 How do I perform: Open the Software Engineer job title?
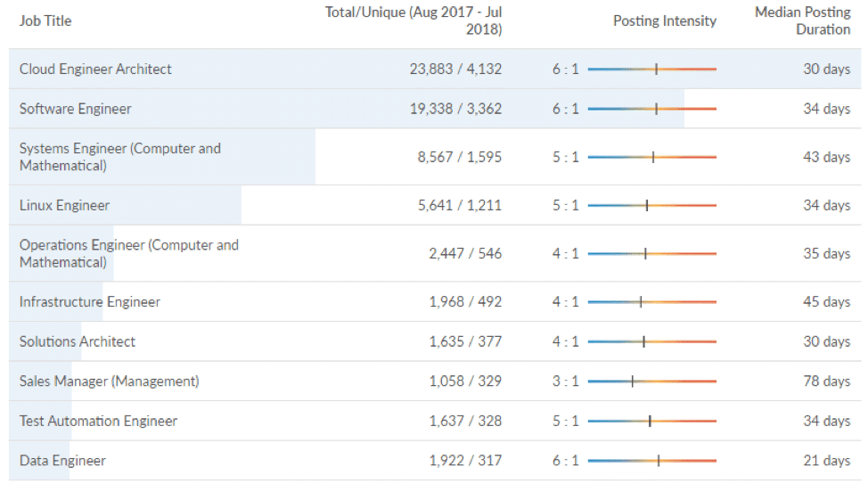click(x=75, y=109)
